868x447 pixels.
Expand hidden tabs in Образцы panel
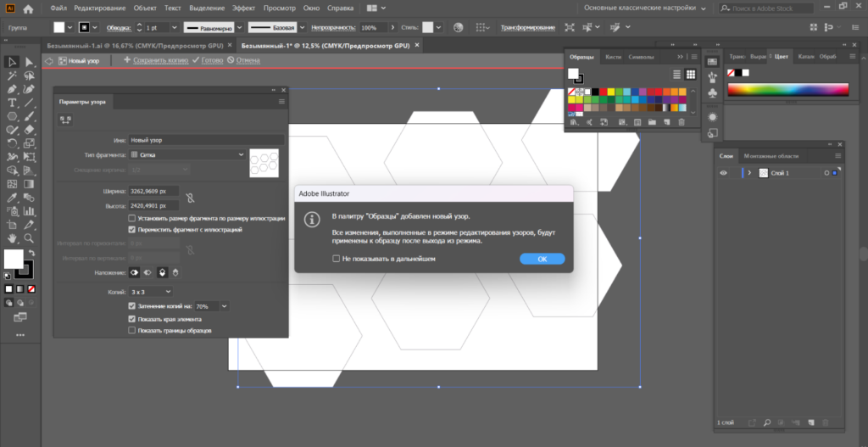point(681,57)
